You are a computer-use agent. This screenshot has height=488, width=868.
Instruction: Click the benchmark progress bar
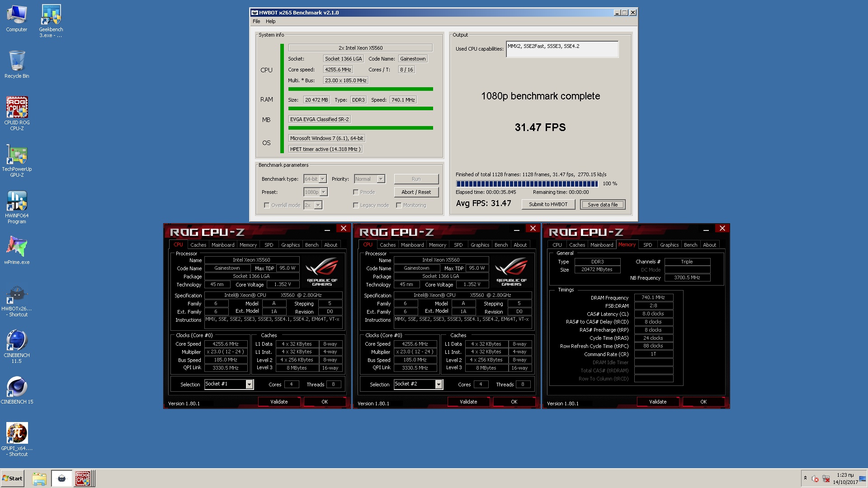(x=527, y=183)
